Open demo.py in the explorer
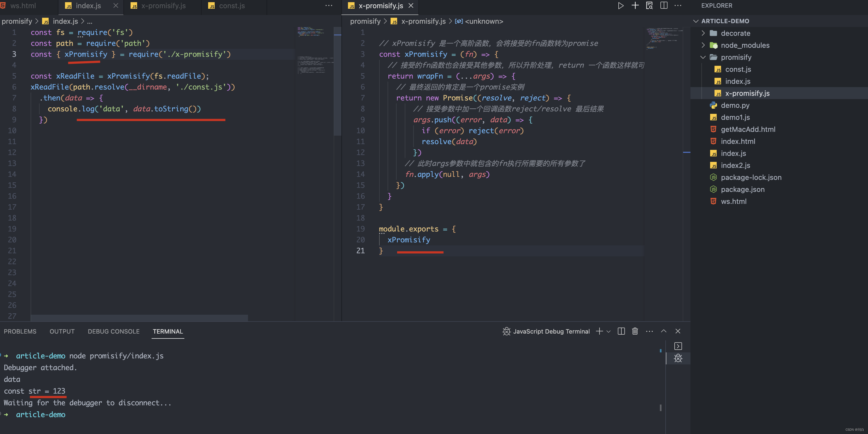Viewport: 868px width, 434px height. click(x=735, y=105)
